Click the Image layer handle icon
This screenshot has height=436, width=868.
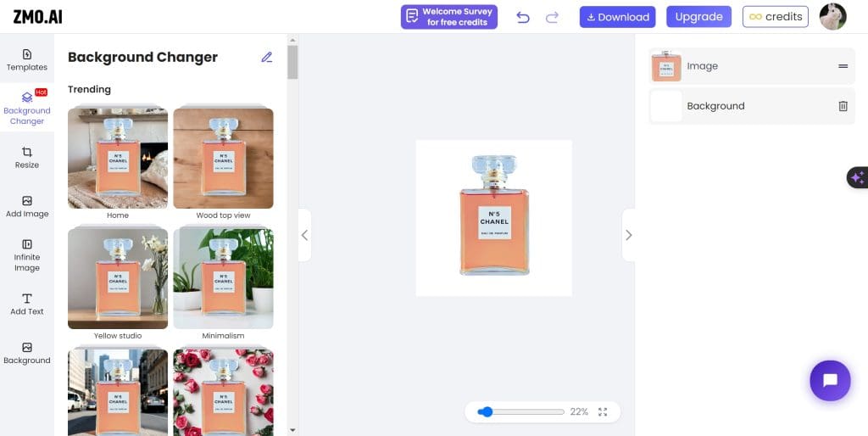pos(843,66)
